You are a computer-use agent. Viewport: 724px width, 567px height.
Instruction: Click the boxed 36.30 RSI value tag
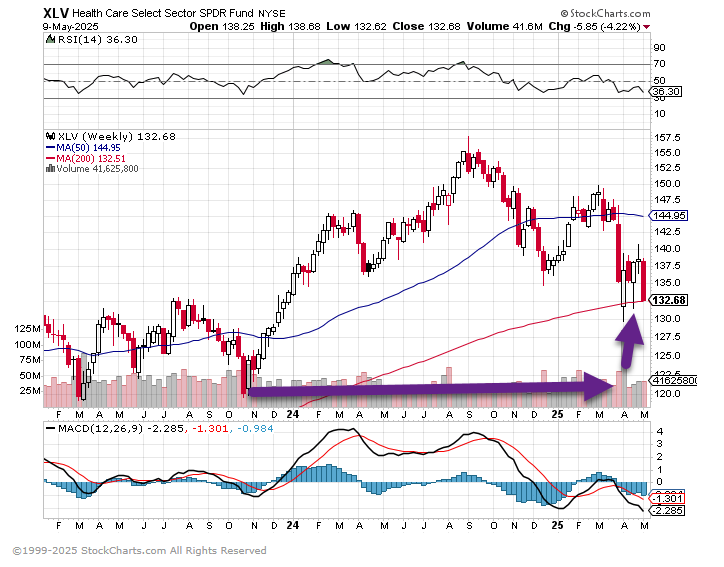coord(666,92)
